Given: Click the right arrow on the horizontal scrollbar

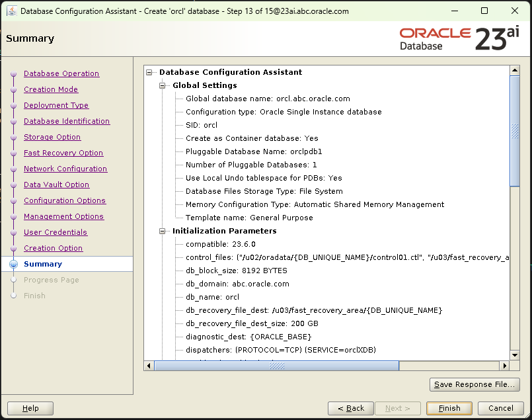Looking at the screenshot, I should coord(506,365).
